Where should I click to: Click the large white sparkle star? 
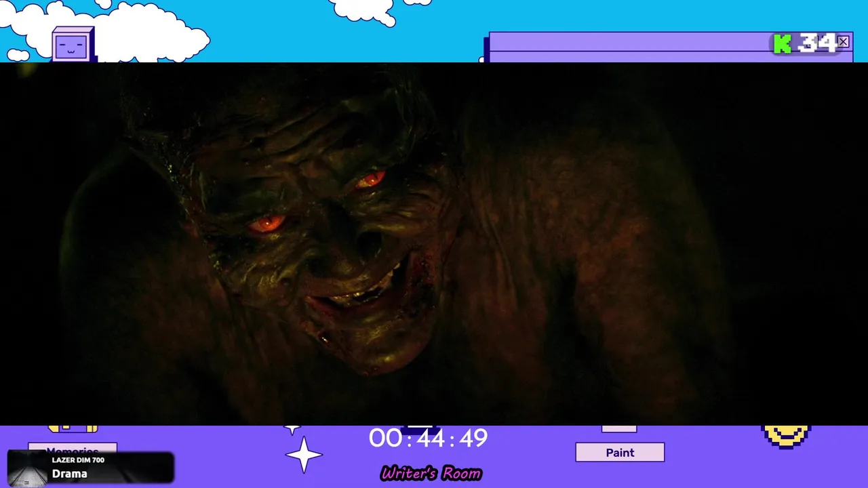(x=304, y=455)
